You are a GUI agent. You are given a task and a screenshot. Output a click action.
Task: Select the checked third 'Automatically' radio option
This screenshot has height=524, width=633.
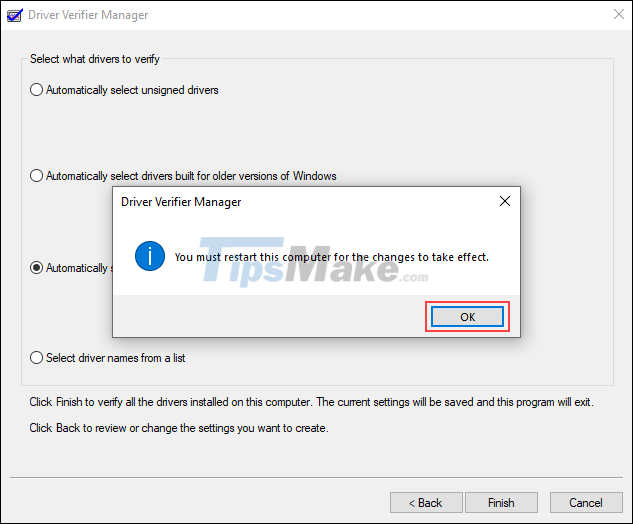tap(36, 268)
